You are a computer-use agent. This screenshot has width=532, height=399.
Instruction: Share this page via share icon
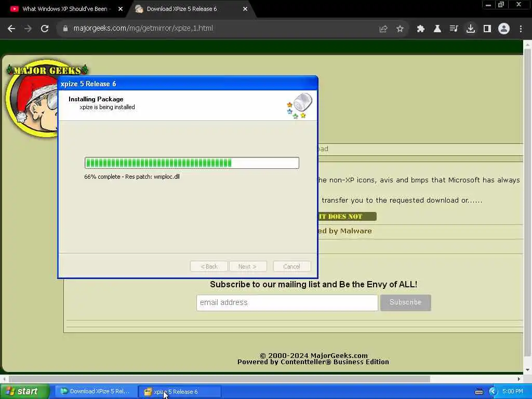tap(383, 29)
